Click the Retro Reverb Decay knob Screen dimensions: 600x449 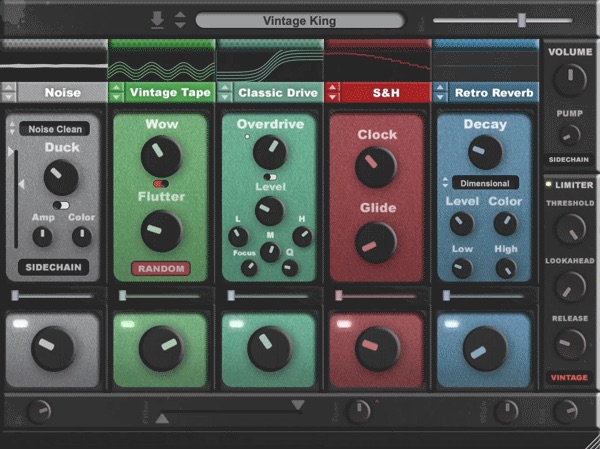click(485, 152)
